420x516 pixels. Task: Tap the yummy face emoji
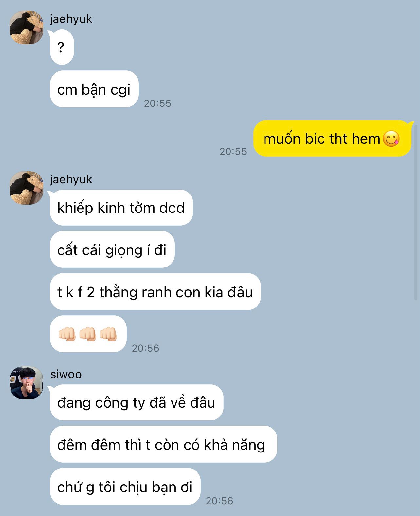click(x=391, y=138)
